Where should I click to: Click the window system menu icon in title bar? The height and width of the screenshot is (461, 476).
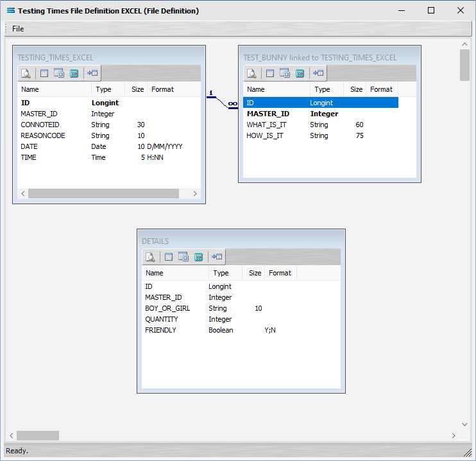11,11
